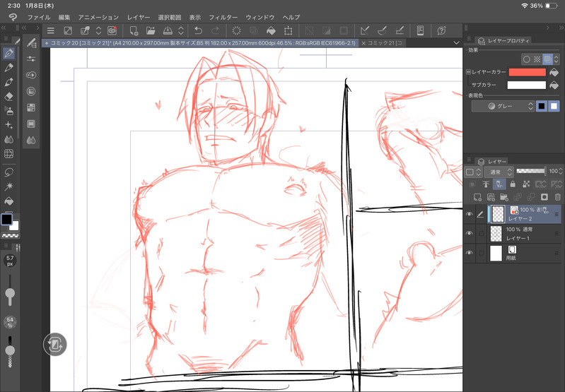Expand the effects stepper arrows in Layer Property
Image resolution: width=565 pixels, height=392 pixels.
(x=557, y=59)
